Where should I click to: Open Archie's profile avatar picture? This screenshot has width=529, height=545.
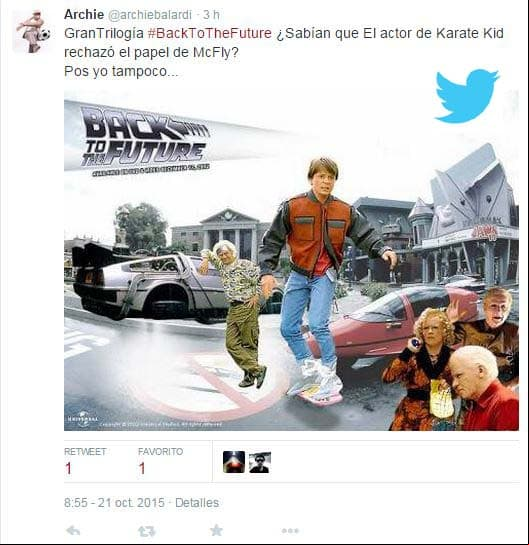tap(32, 32)
